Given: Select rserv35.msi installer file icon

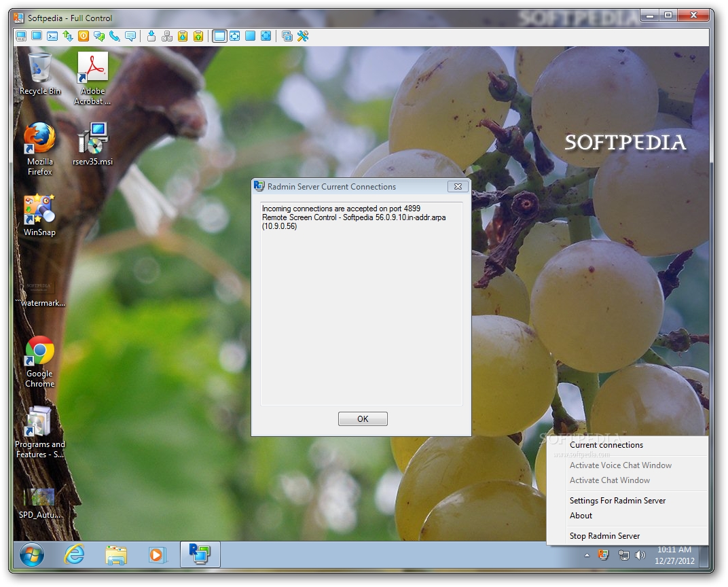Looking at the screenshot, I should [x=92, y=143].
